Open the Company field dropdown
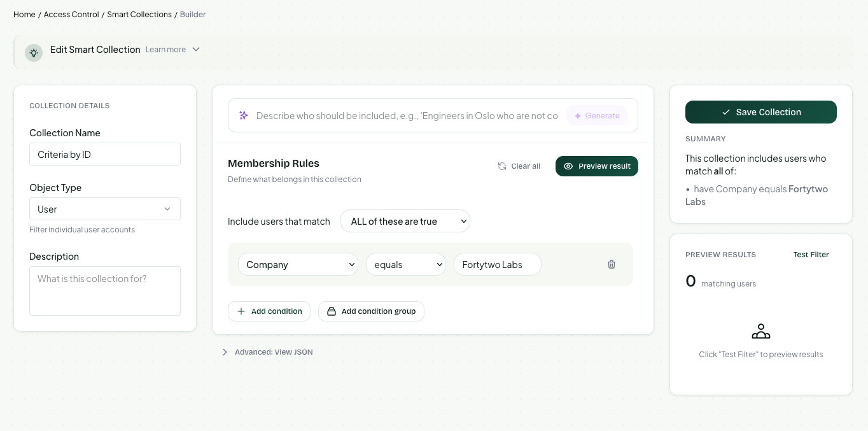This screenshot has height=431, width=868. [298, 264]
